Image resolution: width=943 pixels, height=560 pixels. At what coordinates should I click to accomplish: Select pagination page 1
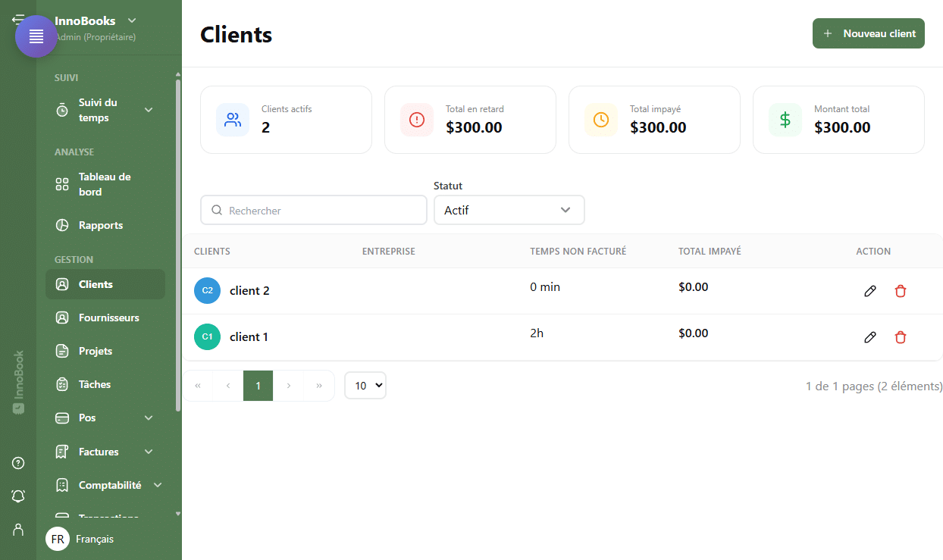tap(258, 386)
